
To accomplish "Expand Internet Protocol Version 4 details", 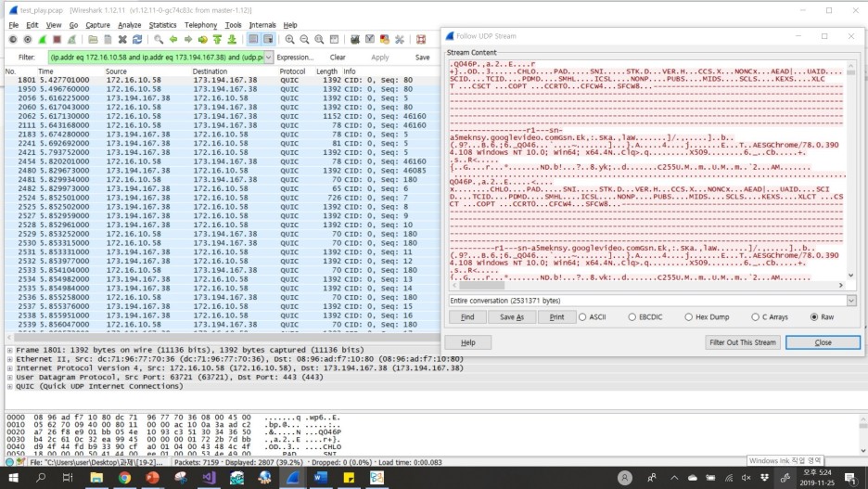I will point(9,367).
